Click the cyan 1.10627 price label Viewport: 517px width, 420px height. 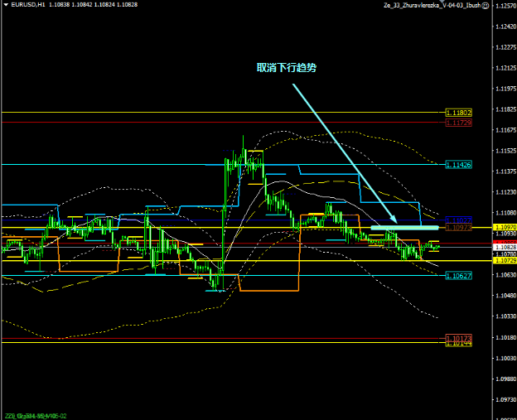458,276
